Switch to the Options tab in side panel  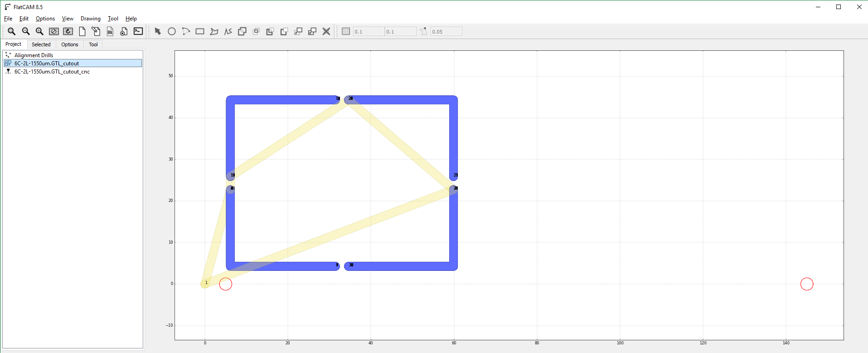point(70,44)
